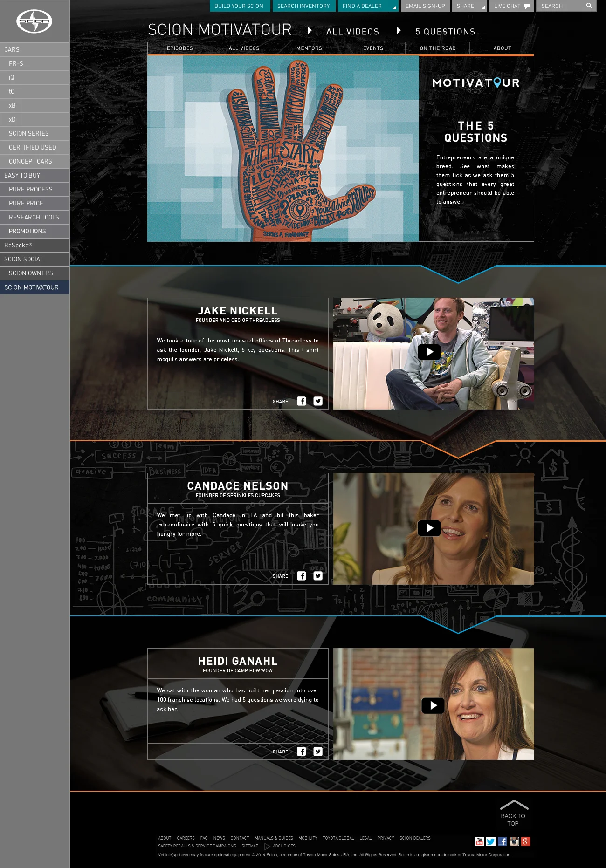This screenshot has height=868, width=606.
Task: Open Search Inventory
Action: pos(303,6)
